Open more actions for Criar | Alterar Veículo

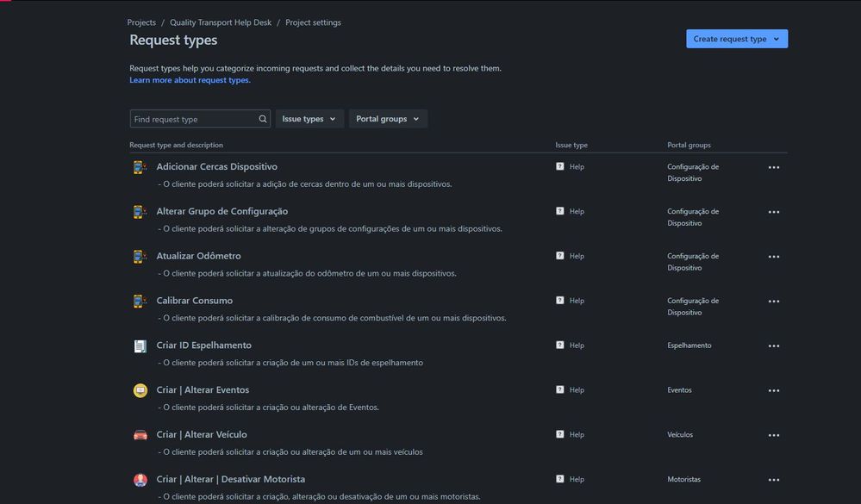tap(774, 435)
